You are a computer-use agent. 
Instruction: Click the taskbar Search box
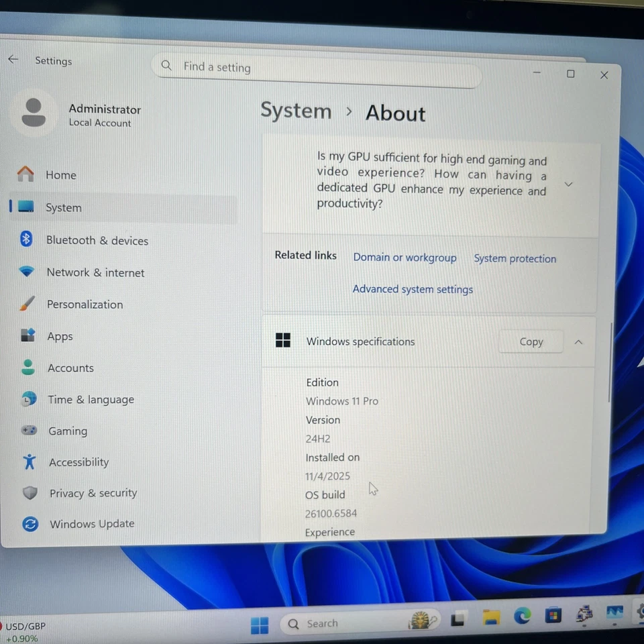359,623
